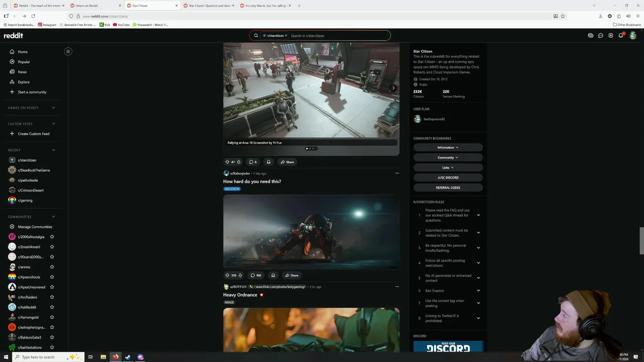Favorite r/ArcRaiders with its star
This screenshot has width=644, height=362.
[x=52, y=297]
